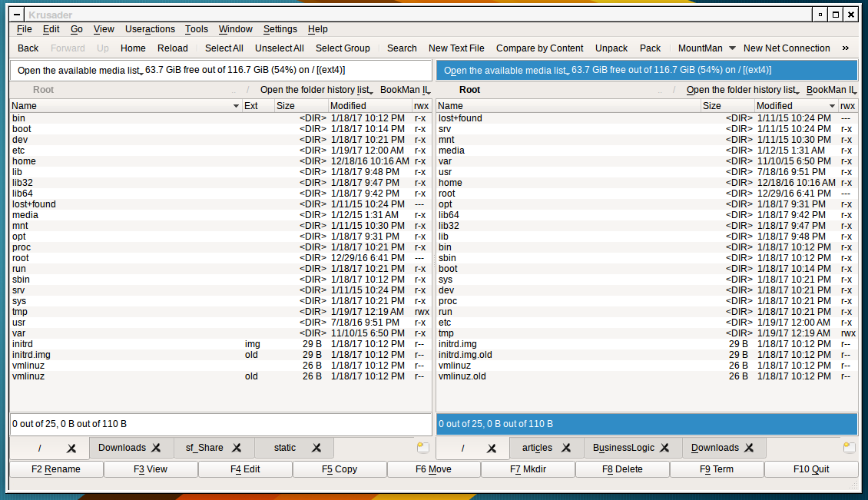Click the F3 View button
This screenshot has height=500, width=868.
pos(151,469)
